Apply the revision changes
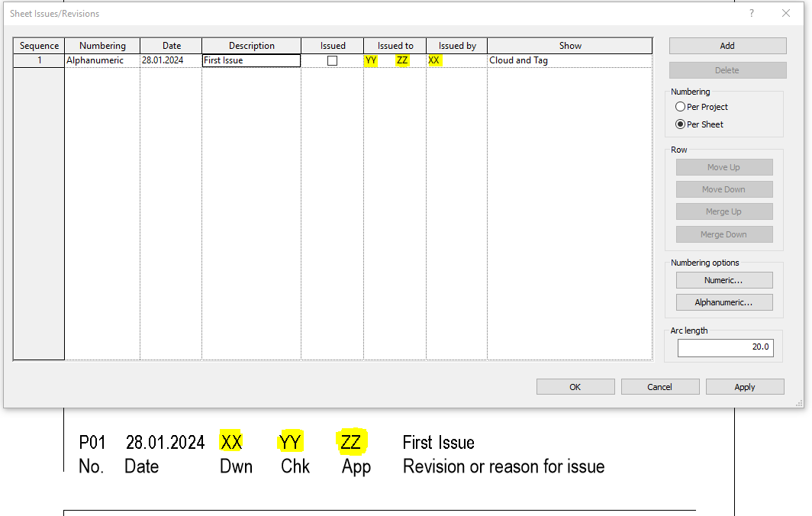The height and width of the screenshot is (516, 812). (744, 386)
